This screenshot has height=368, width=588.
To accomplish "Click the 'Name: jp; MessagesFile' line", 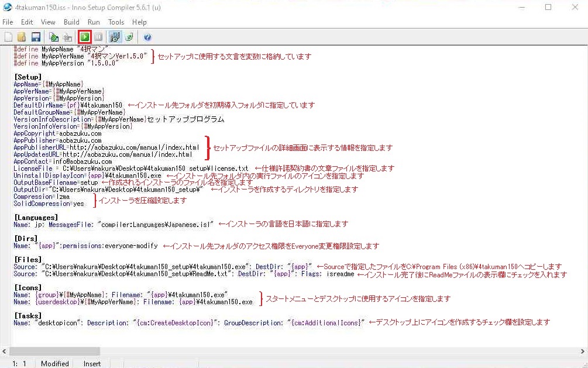I will 114,225.
